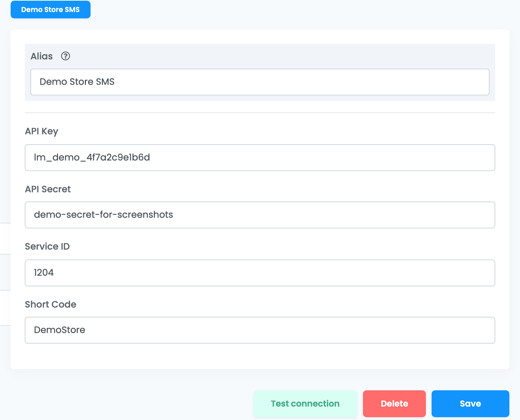520x420 pixels.
Task: Click the Alias label text
Action: tap(42, 56)
